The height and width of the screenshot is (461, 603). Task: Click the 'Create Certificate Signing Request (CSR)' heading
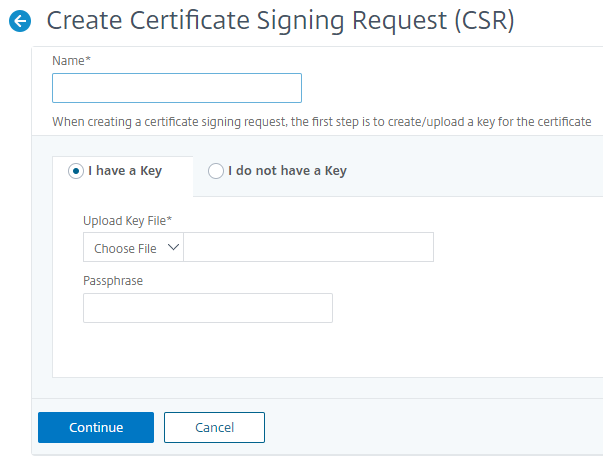click(281, 21)
